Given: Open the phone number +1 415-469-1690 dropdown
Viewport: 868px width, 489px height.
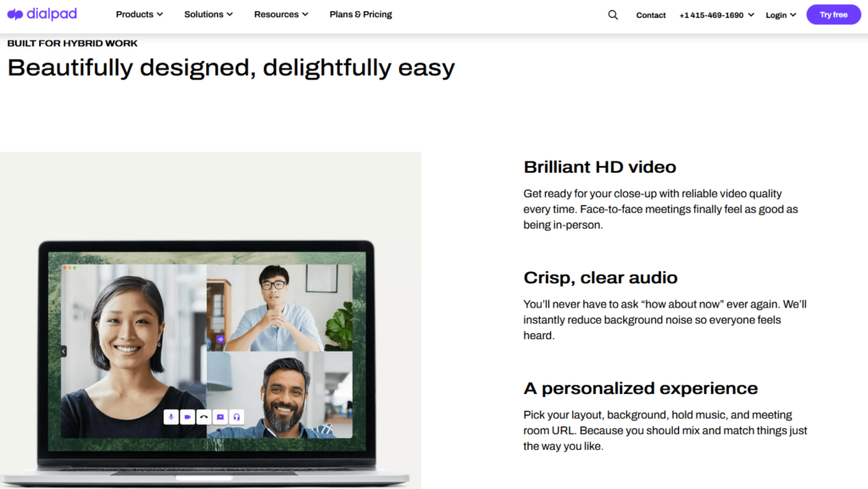Looking at the screenshot, I should coord(716,15).
